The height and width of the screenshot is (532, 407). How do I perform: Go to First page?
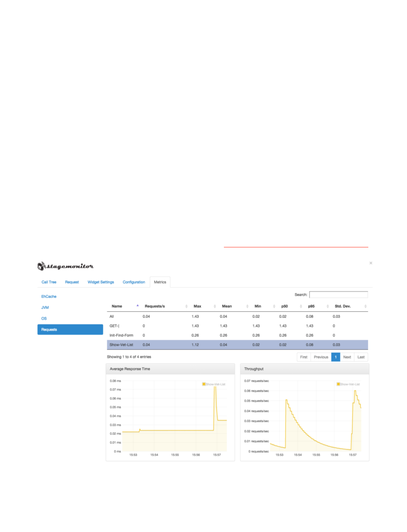tap(304, 357)
